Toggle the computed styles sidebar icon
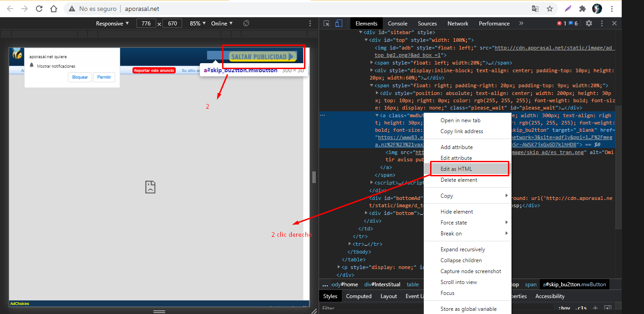 (607, 309)
